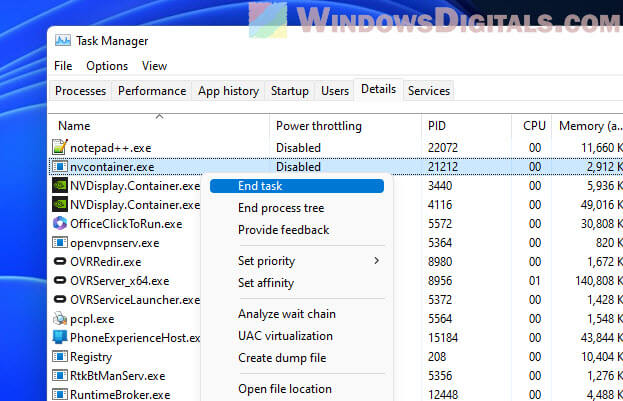Image resolution: width=623 pixels, height=401 pixels.
Task: Expand the Set priority submenu
Action: pyautogui.click(x=308, y=261)
